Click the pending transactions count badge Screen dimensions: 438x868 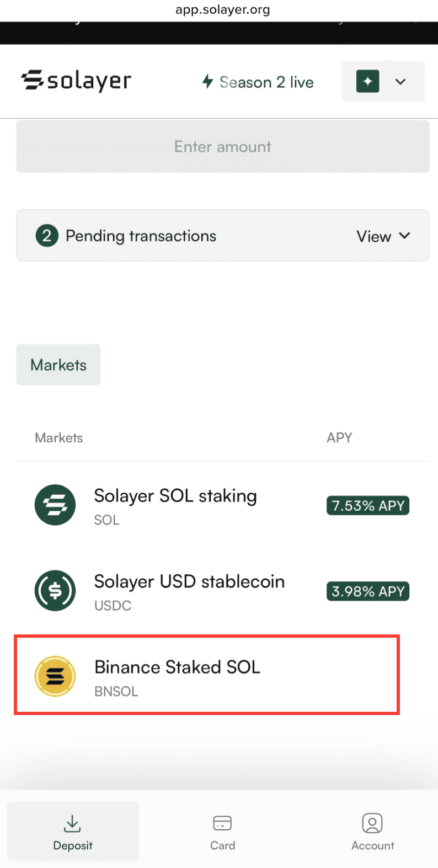(47, 235)
